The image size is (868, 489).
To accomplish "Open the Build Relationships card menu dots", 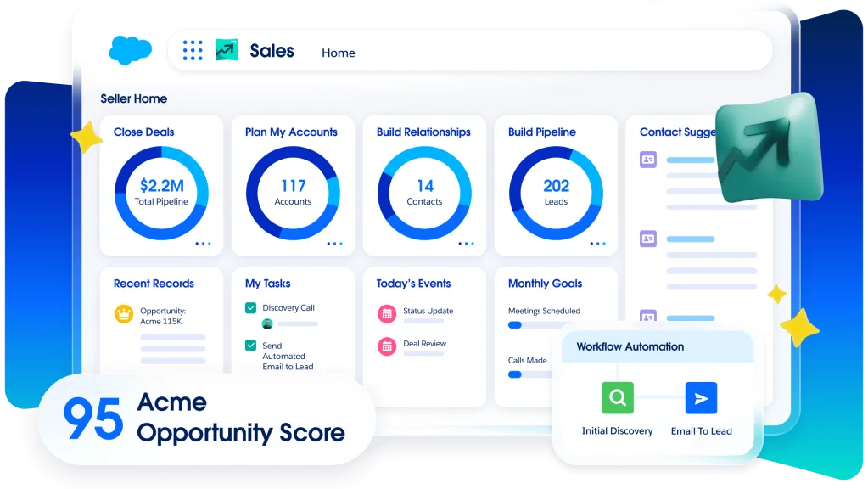I will click(466, 243).
